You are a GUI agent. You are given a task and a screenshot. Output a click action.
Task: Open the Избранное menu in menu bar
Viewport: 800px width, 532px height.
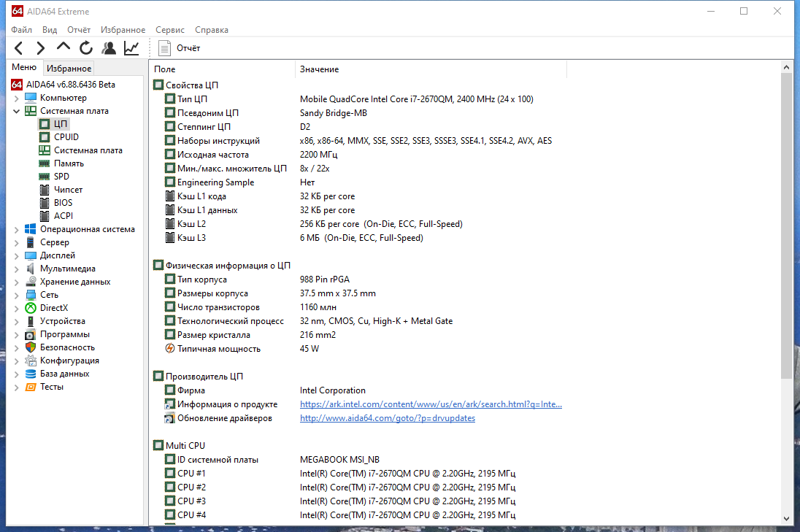[x=123, y=30]
